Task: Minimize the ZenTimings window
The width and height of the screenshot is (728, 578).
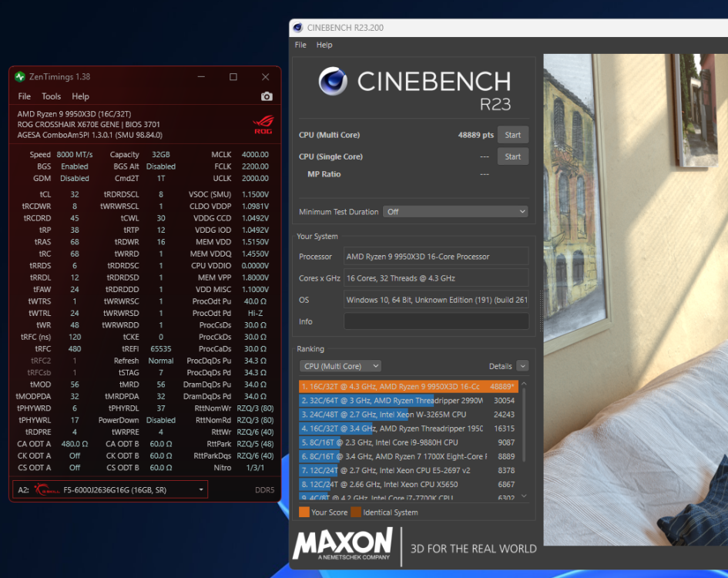Action: pos(201,76)
